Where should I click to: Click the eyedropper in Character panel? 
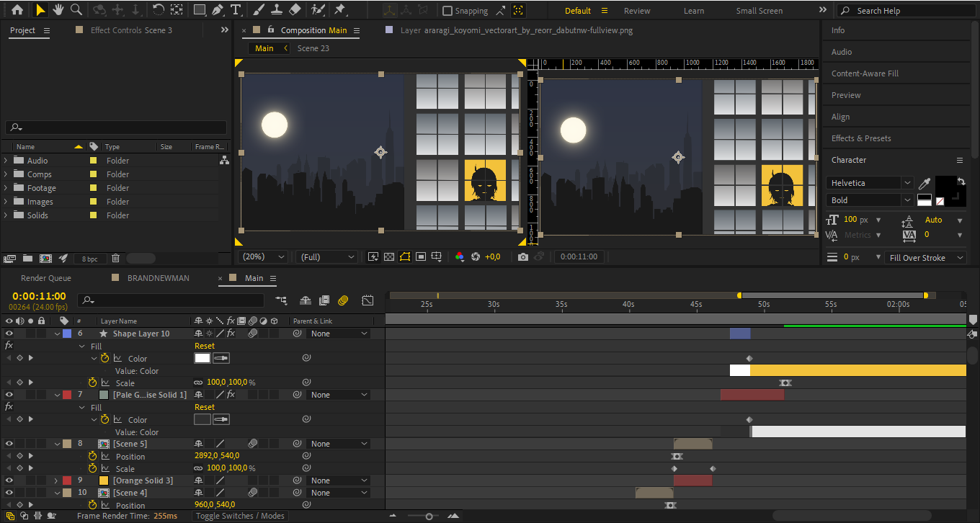pyautogui.click(x=925, y=183)
